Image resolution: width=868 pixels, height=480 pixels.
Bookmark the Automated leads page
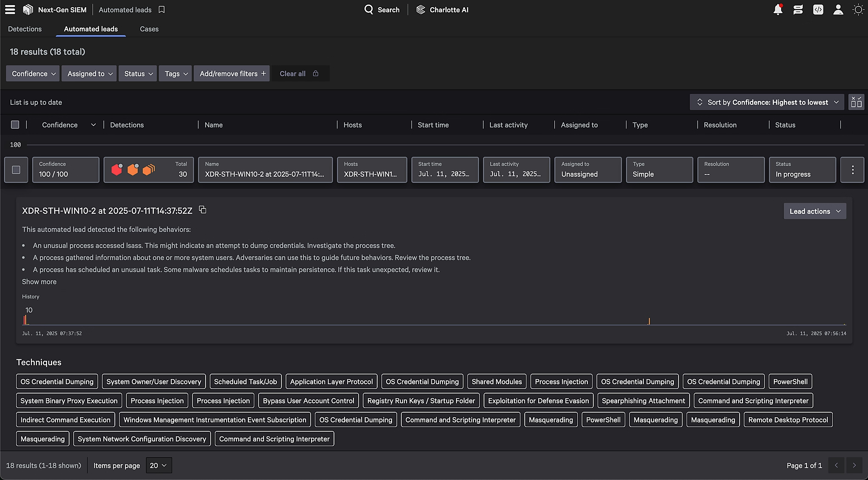point(161,9)
